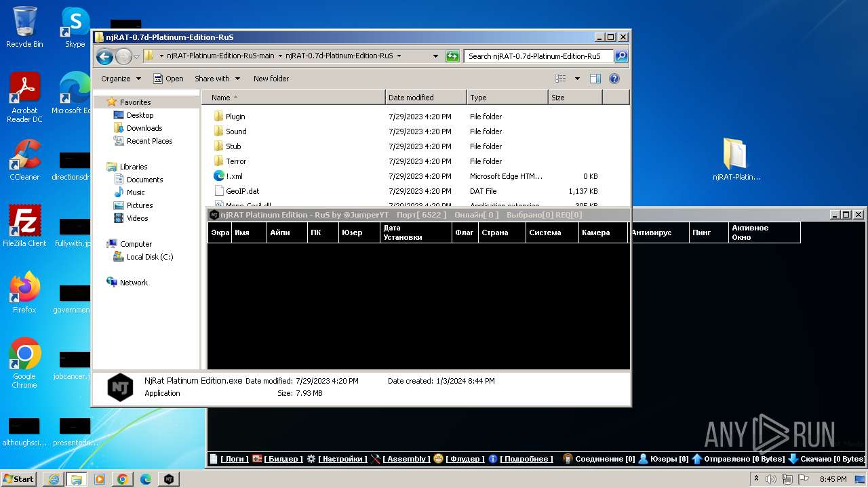Click the volume icon in system tray
The height and width of the screenshot is (488, 868).
tap(770, 479)
